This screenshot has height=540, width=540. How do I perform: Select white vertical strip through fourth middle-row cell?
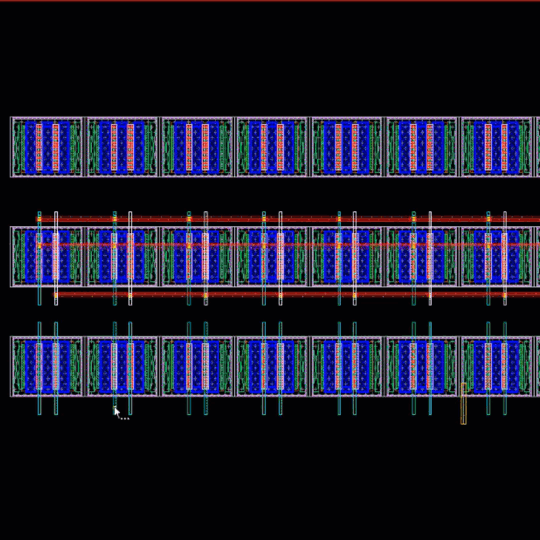click(x=280, y=258)
